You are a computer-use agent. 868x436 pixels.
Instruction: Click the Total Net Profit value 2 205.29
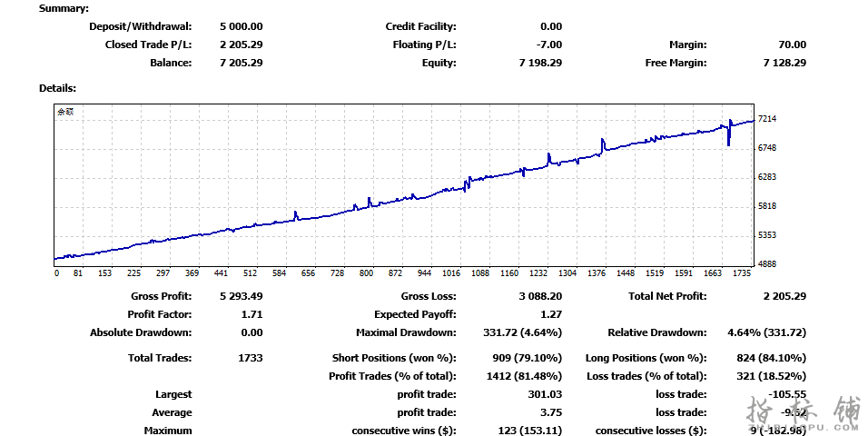point(784,296)
